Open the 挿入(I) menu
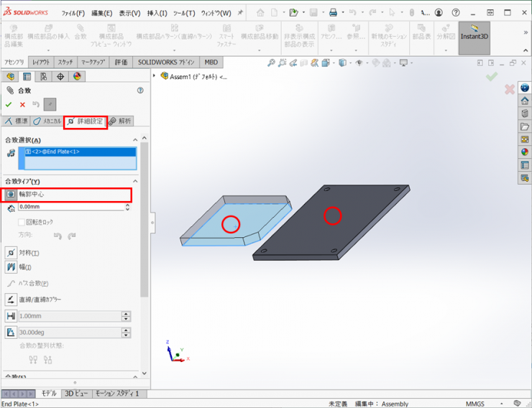This screenshot has width=532, height=408. click(157, 13)
